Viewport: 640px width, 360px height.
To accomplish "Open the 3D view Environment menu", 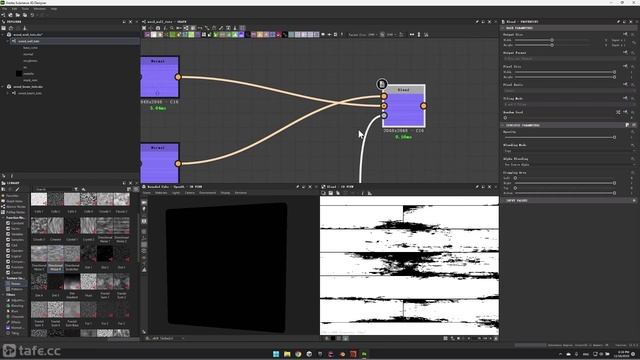I will coord(207,193).
